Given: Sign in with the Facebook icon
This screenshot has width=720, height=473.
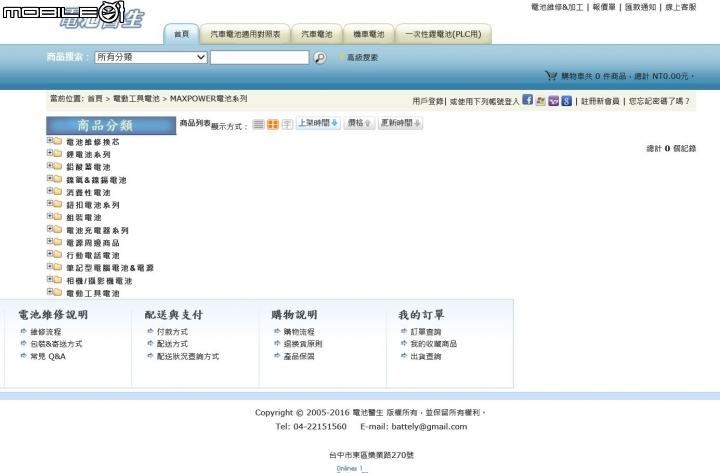Looking at the screenshot, I should click(x=528, y=100).
